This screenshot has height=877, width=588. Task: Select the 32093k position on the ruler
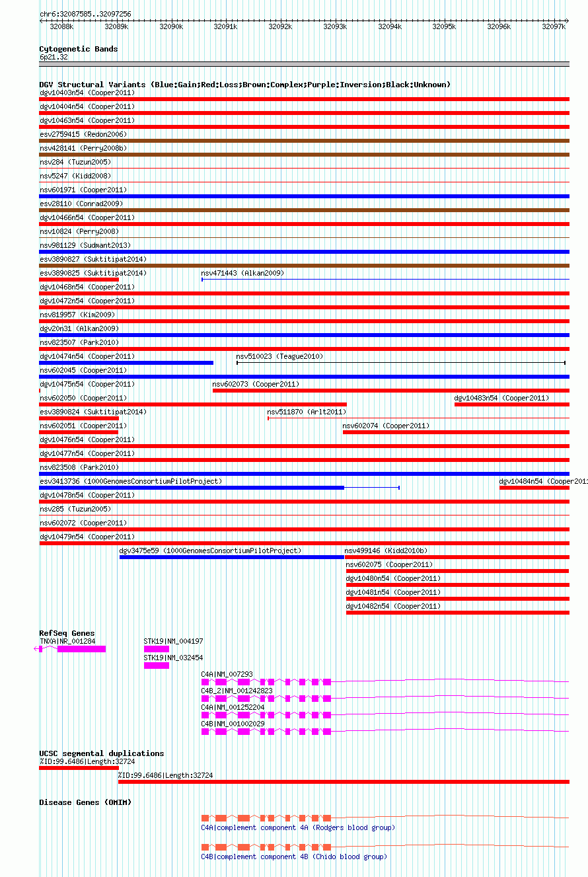point(335,26)
